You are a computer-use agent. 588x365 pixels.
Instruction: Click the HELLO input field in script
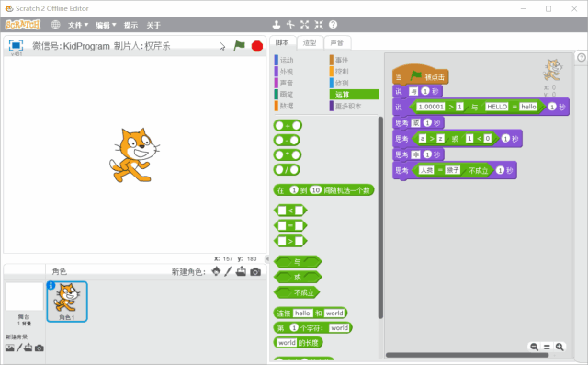point(497,107)
